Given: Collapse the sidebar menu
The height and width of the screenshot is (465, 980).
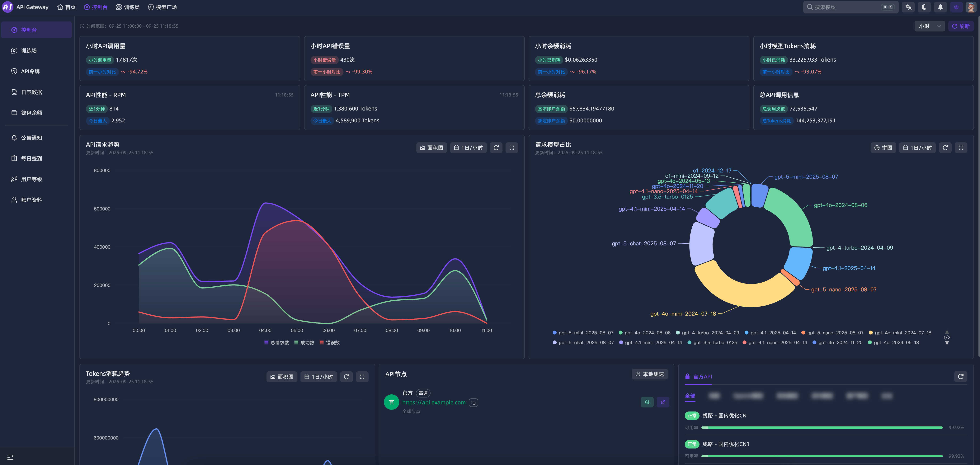Looking at the screenshot, I should 10,457.
